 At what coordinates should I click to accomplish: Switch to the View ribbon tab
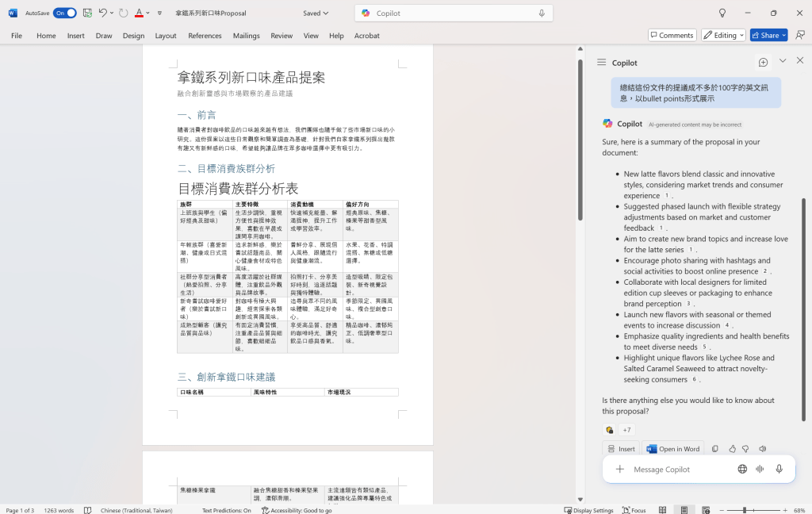coord(311,35)
